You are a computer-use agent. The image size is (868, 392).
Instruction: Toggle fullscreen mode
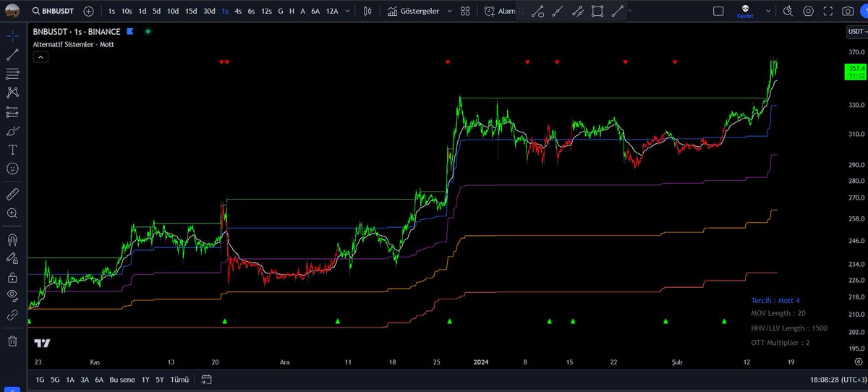tap(827, 12)
